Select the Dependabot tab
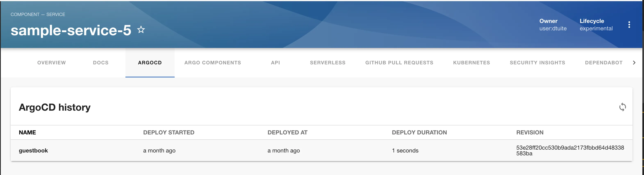Screen dimensions: 644x175 [x=603, y=63]
